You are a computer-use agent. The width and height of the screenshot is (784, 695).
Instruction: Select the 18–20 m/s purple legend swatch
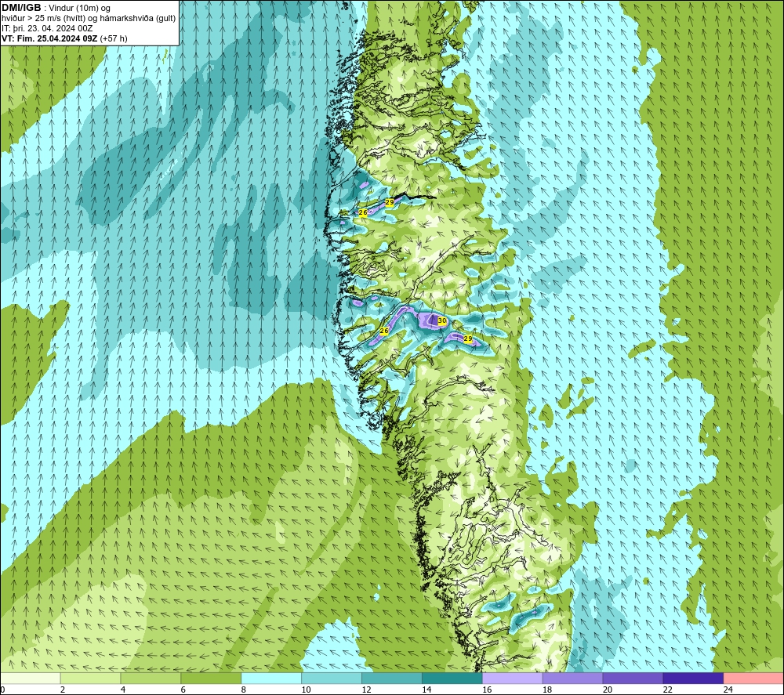tap(572, 679)
